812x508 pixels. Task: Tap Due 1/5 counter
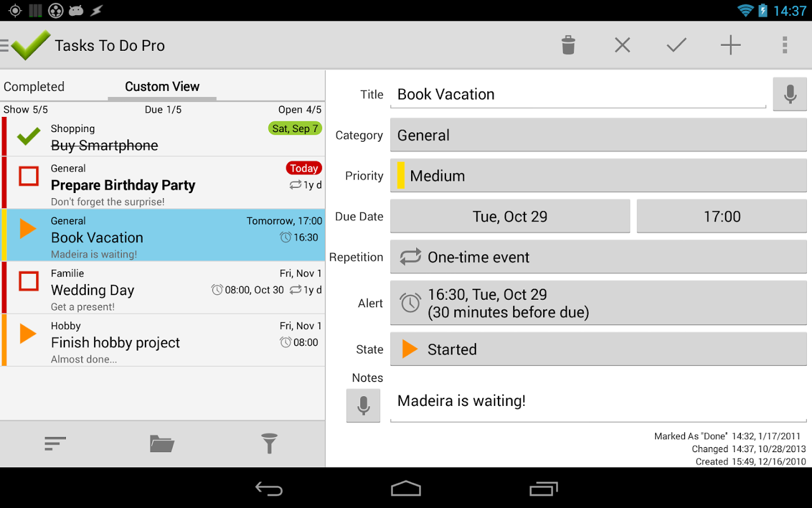click(163, 110)
